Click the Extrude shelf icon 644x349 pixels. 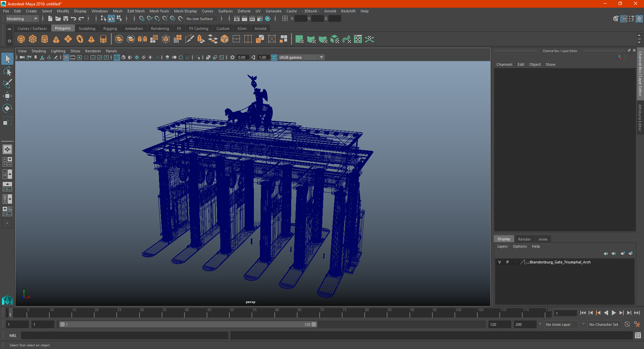click(x=201, y=39)
